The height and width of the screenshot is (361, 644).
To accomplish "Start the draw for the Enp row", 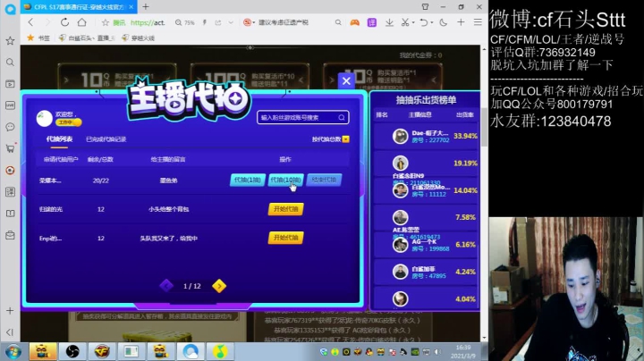I will pyautogui.click(x=286, y=238).
